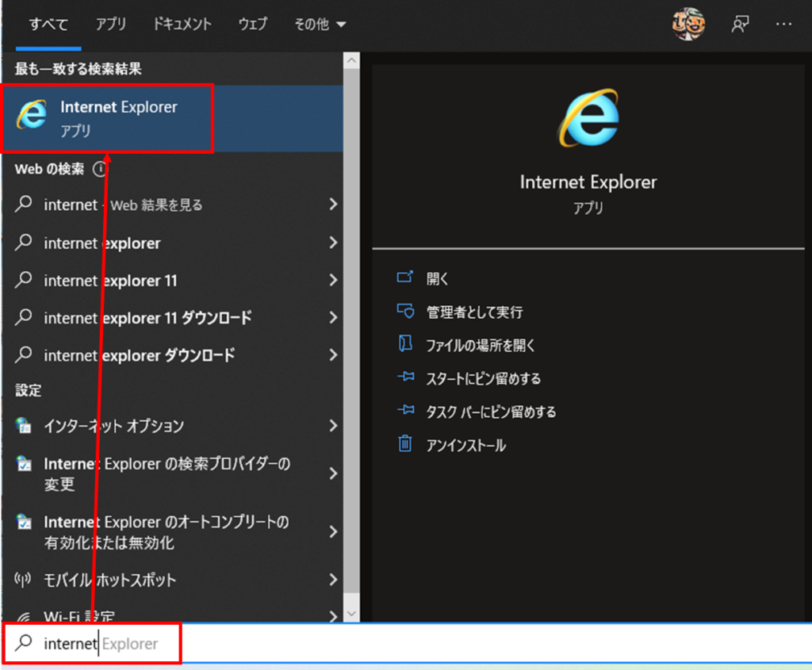Viewport: 812px width, 670px height.
Task: Choose ファイルの場所を開く
Action: 480,345
